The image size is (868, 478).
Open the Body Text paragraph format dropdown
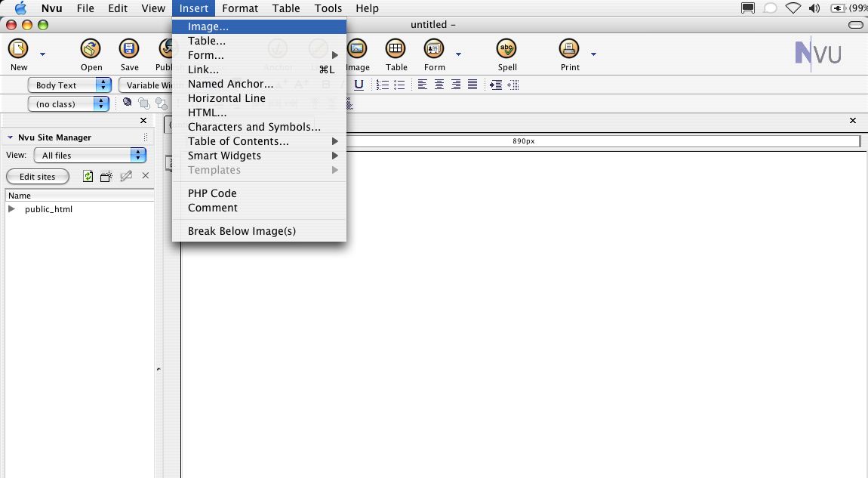(69, 85)
